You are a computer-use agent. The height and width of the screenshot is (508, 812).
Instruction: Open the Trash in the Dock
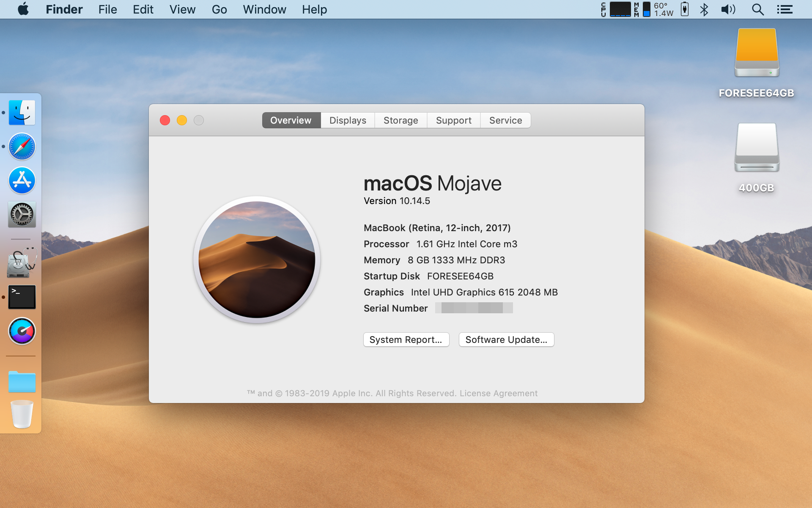click(x=22, y=414)
